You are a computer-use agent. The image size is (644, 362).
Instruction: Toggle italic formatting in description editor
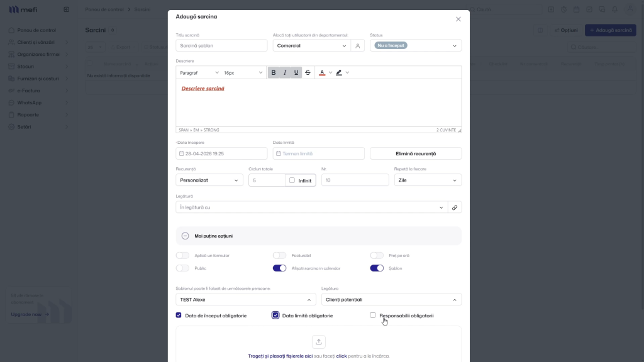285,73
